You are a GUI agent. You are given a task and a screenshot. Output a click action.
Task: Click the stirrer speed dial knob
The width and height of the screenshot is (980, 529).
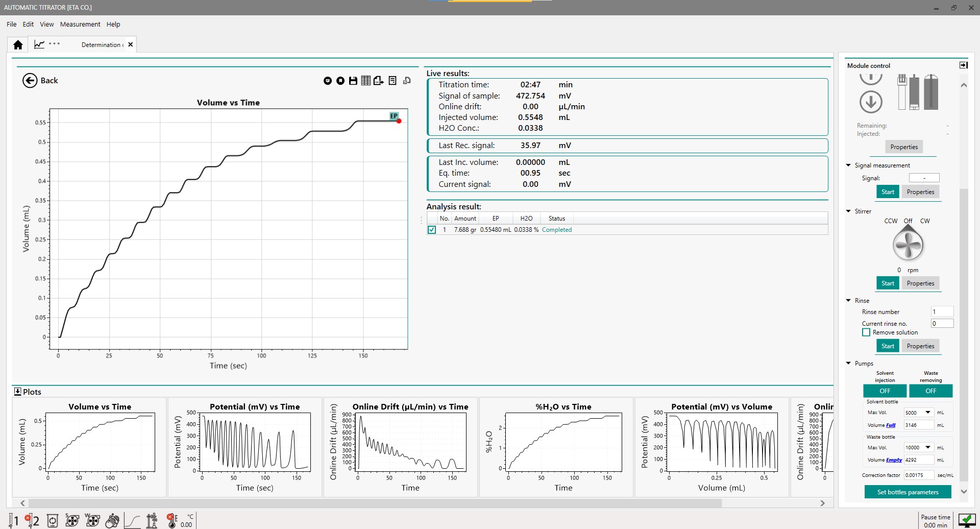click(x=908, y=246)
